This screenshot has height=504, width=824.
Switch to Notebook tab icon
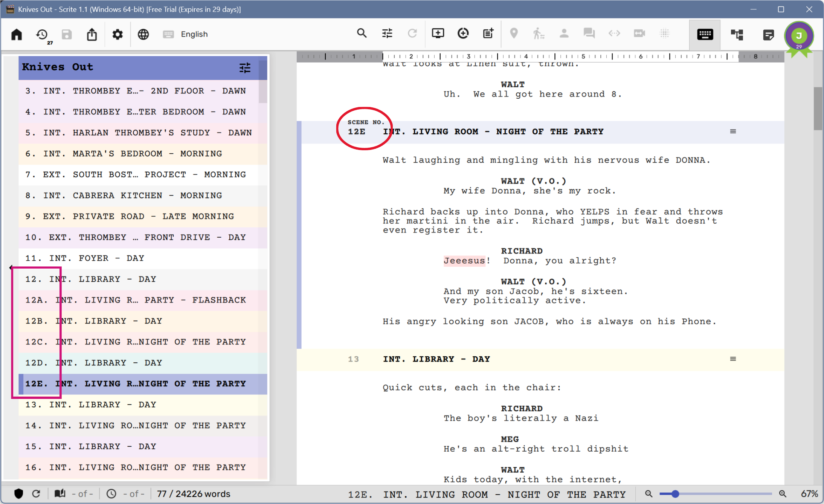click(x=768, y=35)
